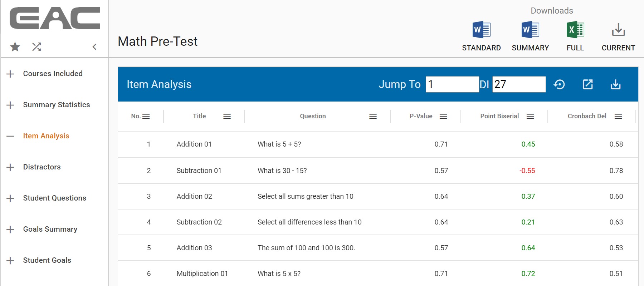Open Question column menu
This screenshot has width=644, height=286.
coord(373,116)
